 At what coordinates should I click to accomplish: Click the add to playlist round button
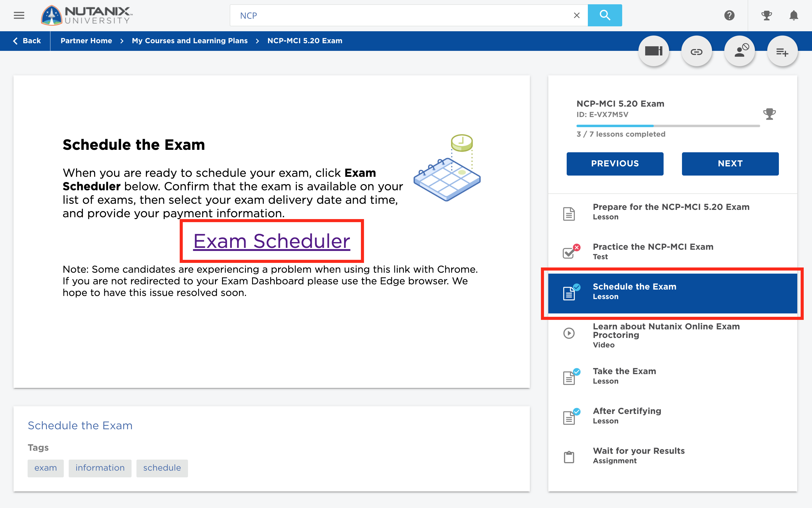point(782,51)
